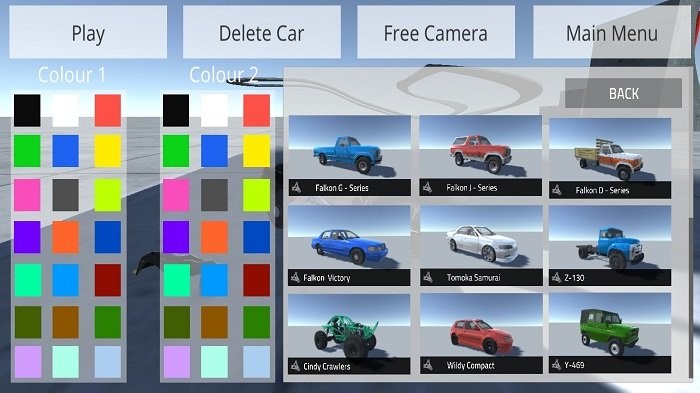Go BACK from the car list

tap(623, 93)
